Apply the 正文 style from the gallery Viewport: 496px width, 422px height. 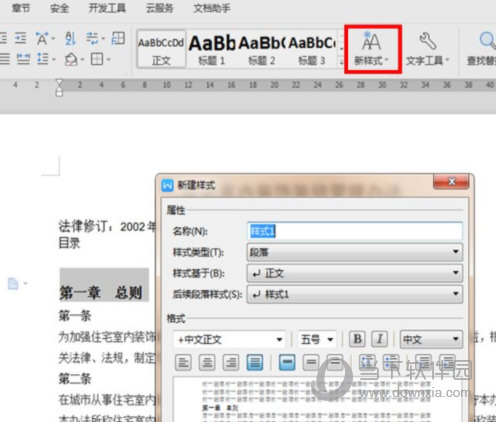(x=161, y=49)
